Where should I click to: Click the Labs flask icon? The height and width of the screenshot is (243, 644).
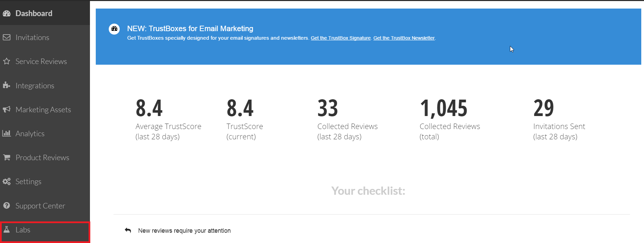click(6, 230)
